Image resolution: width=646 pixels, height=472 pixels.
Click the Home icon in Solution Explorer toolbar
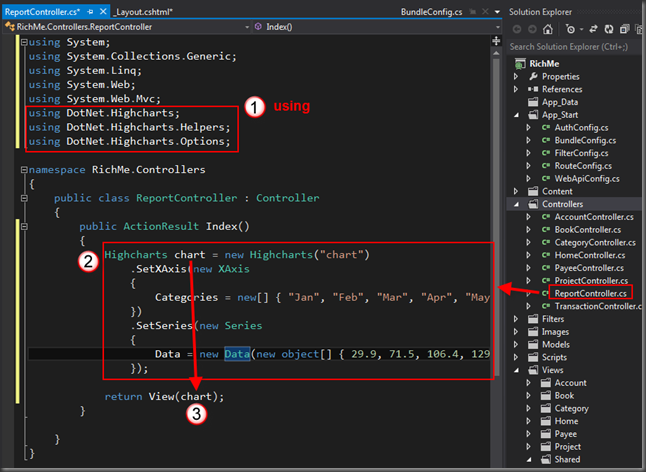548,29
